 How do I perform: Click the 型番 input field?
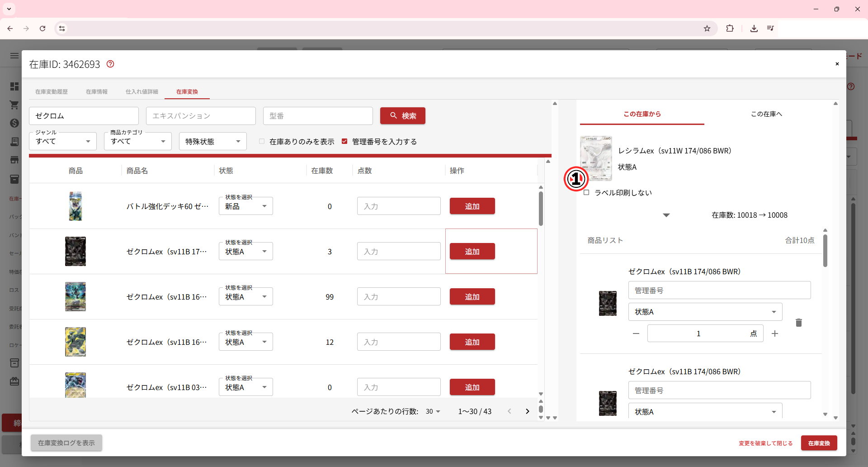tap(317, 116)
